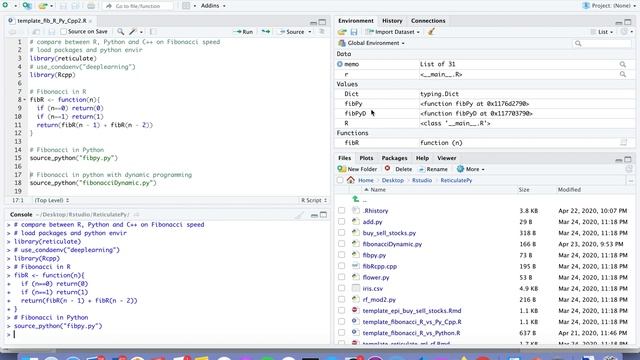Open the More dropdown in Files
640x360 pixels.
click(x=471, y=169)
